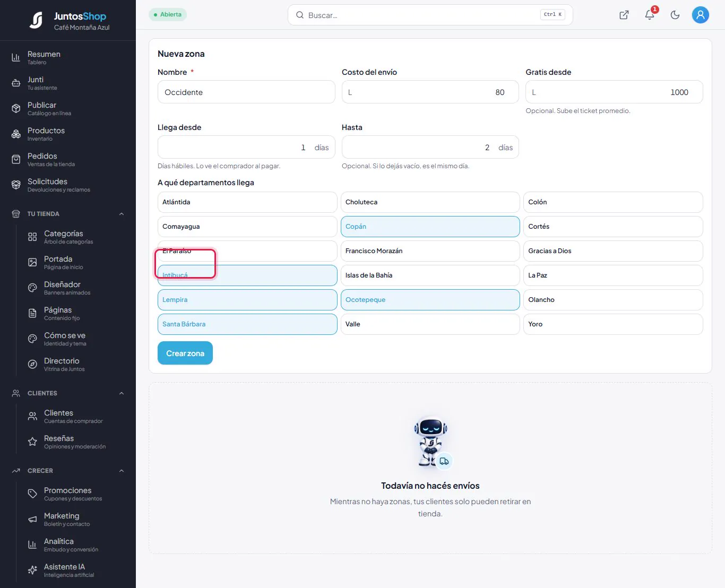Toggle the Santa Bárbara department

click(x=247, y=324)
